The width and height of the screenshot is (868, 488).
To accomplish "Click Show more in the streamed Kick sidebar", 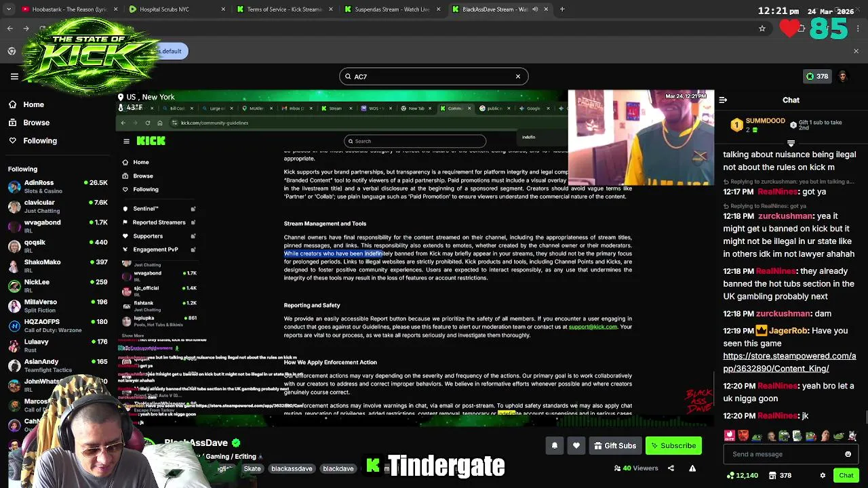I will pos(133,335).
